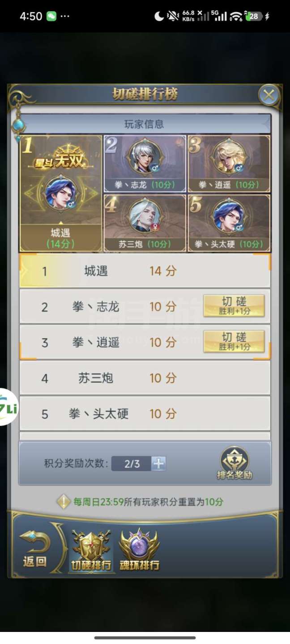Viewport: 290px width, 644px height.
Task: Challenge 拳丶志龙 with the 切磋 button
Action: click(x=234, y=306)
